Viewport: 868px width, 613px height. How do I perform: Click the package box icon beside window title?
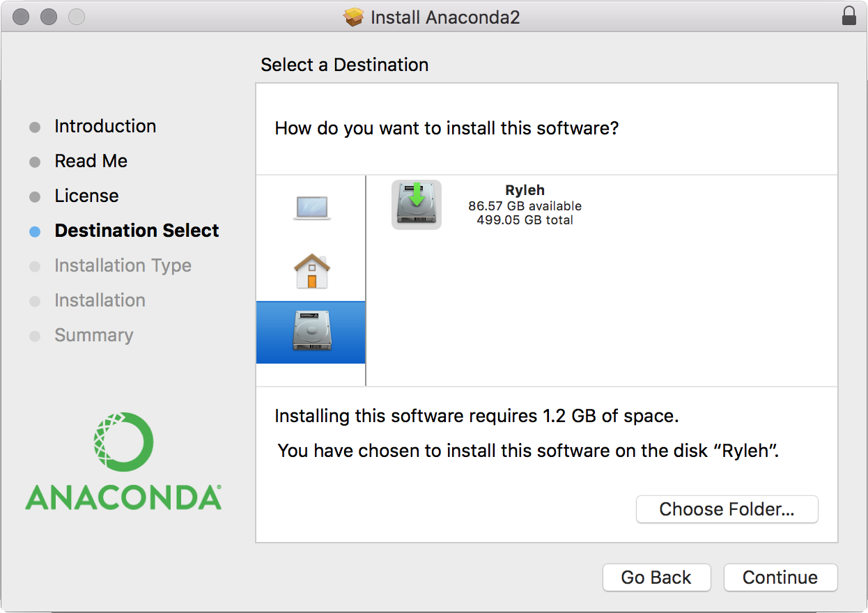[x=354, y=17]
